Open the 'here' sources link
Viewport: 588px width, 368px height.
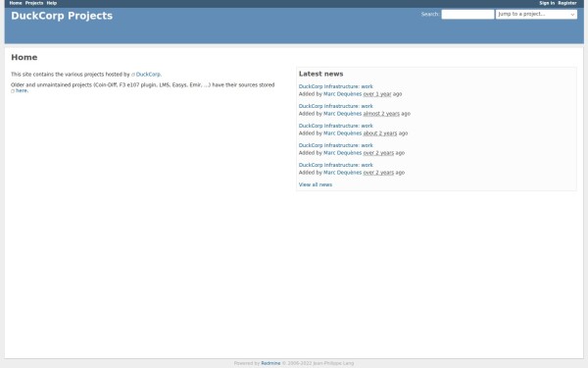tap(21, 90)
